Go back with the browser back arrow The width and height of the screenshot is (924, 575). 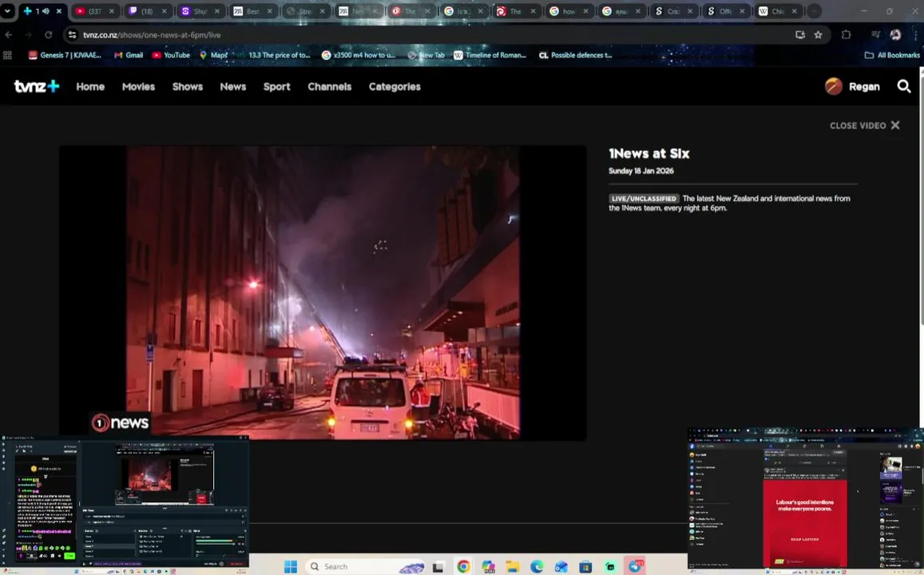[9, 35]
